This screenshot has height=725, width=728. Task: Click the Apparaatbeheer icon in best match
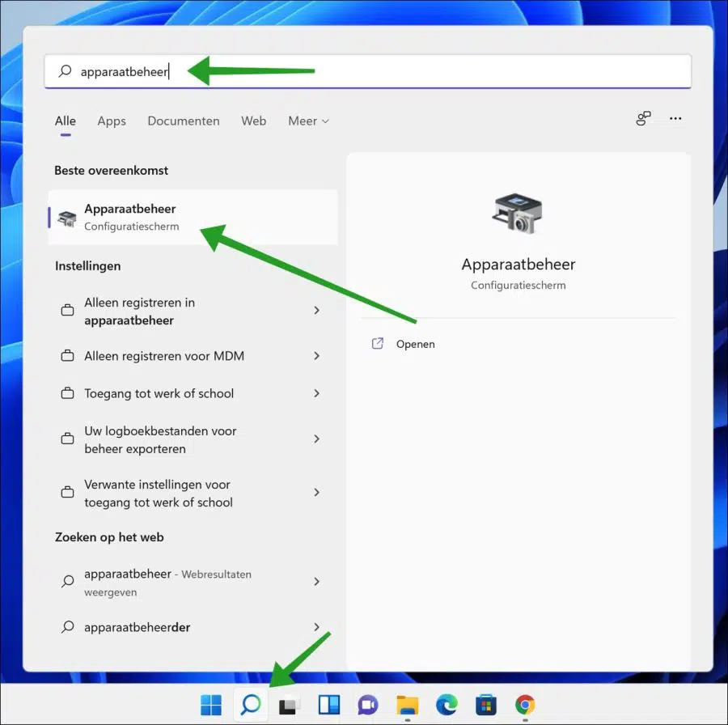click(x=67, y=218)
